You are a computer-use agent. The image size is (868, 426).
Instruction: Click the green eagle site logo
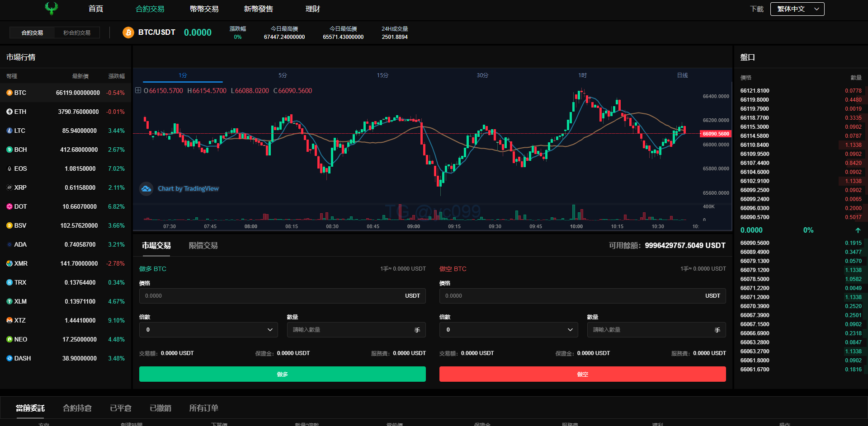[x=52, y=8]
